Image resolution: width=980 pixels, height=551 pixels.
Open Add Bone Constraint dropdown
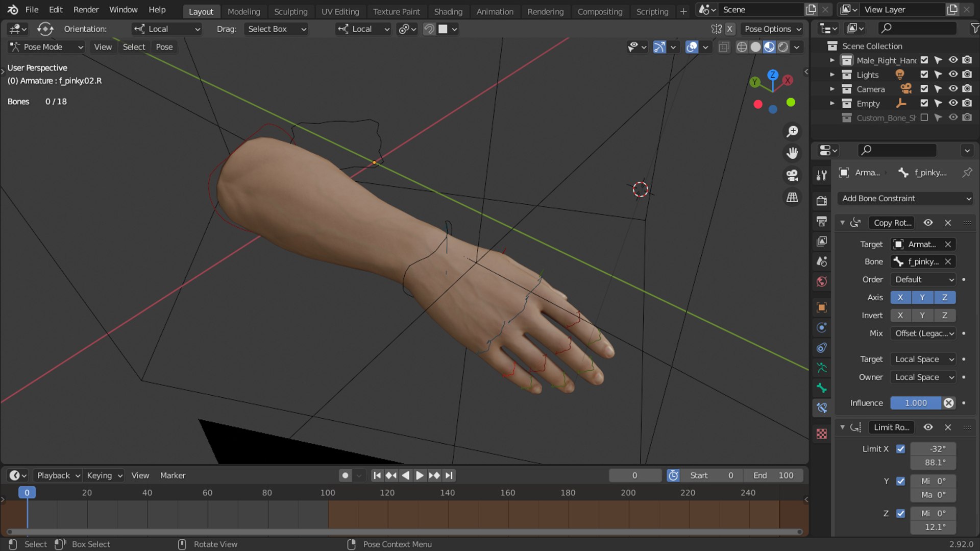[x=905, y=199]
